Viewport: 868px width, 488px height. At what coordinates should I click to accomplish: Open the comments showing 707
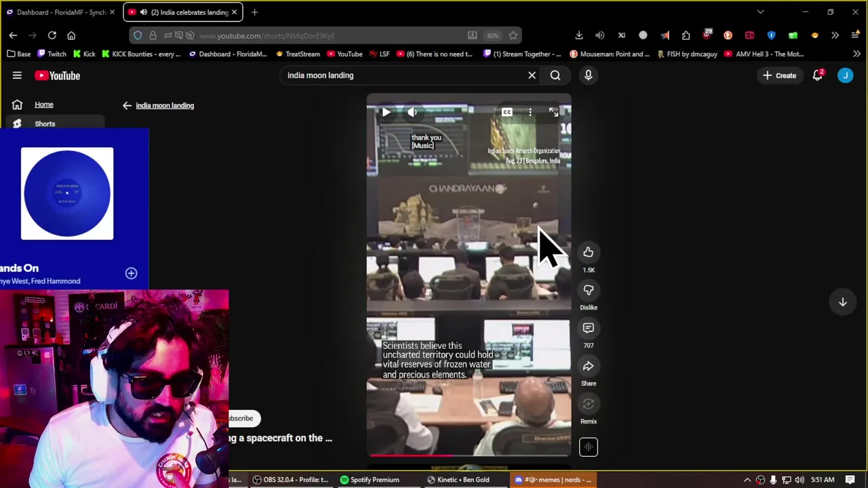coord(588,328)
